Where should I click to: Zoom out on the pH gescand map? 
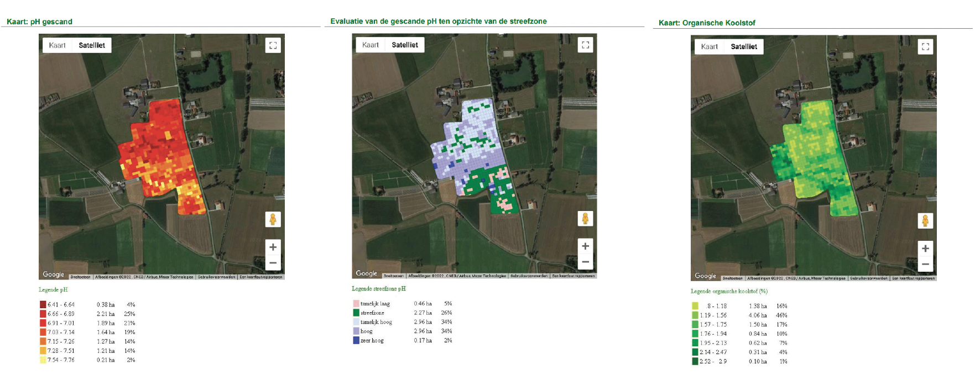(273, 263)
